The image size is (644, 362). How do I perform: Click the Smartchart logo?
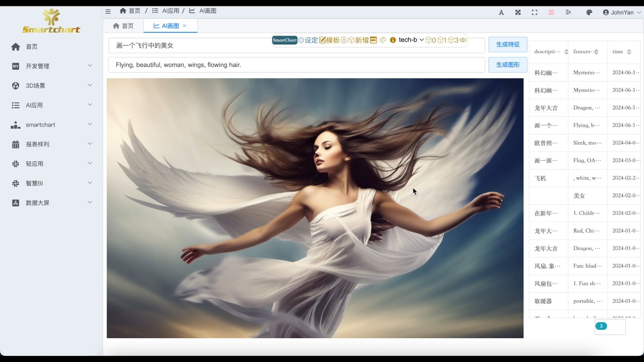[x=51, y=21]
